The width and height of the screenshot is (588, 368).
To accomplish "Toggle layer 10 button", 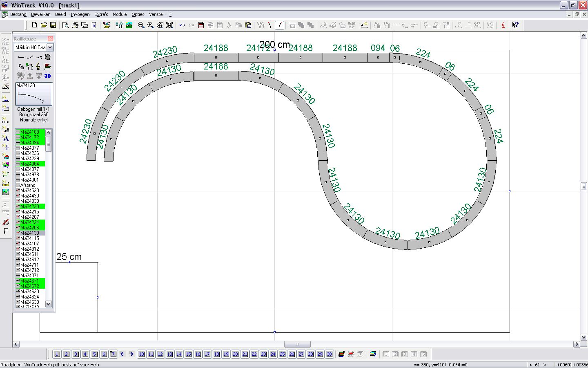I will 141,354.
